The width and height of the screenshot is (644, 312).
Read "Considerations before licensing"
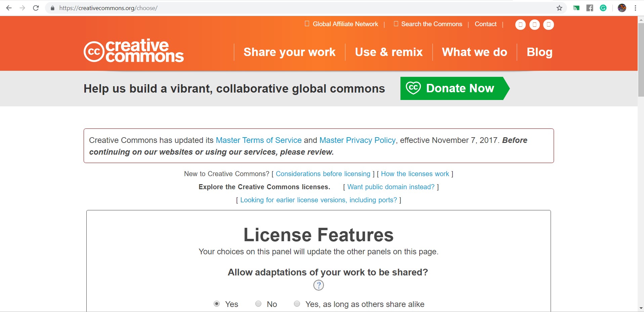[323, 174]
